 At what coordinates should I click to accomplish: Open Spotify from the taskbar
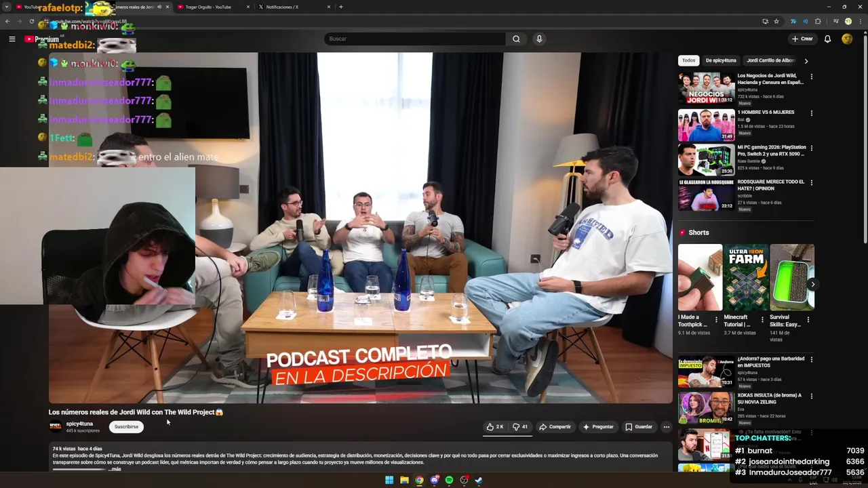point(449,480)
